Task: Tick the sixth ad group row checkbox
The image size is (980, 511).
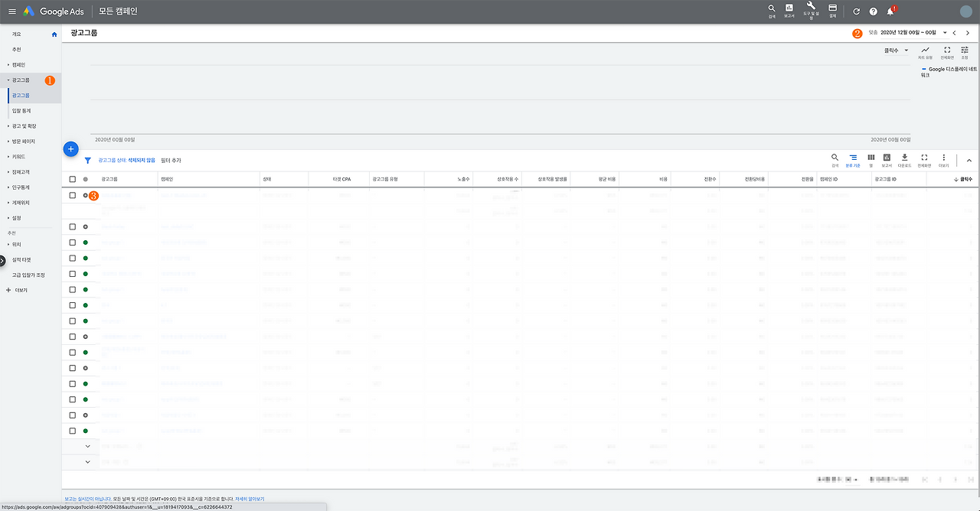Action: pos(72,289)
